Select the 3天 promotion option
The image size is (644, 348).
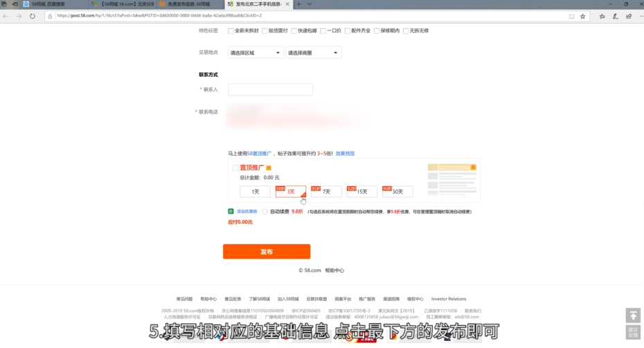point(291,192)
